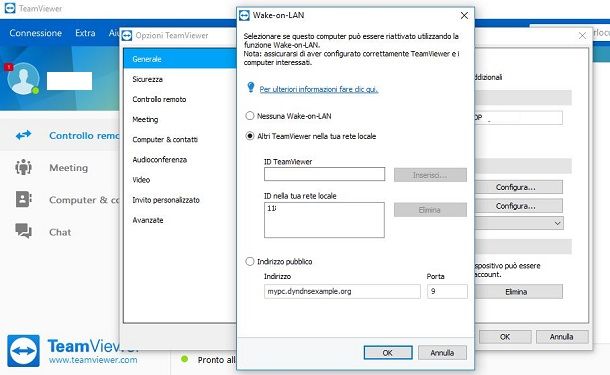Confirm the Wake-on-LAN dialog with OK
Screen dimensions: 610x375
388,353
